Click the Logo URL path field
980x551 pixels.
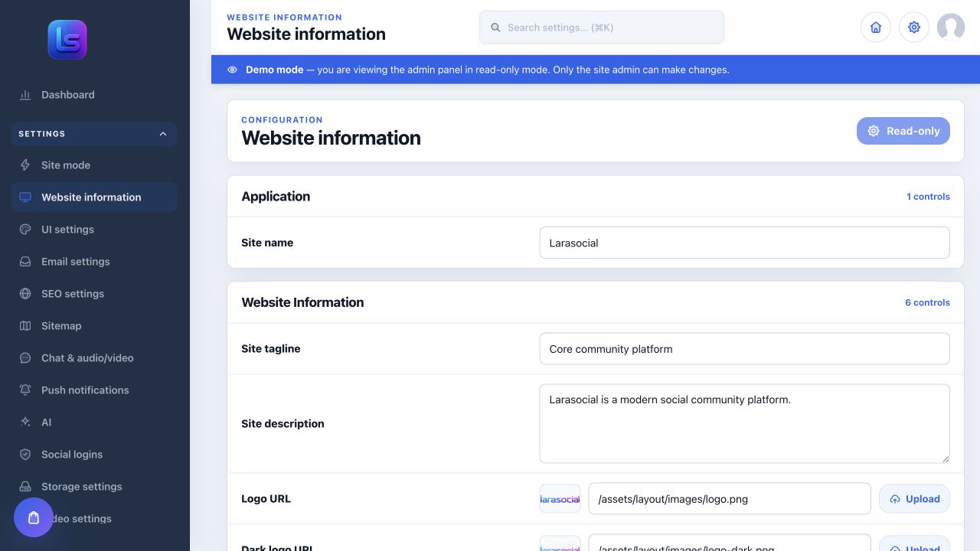pos(730,499)
